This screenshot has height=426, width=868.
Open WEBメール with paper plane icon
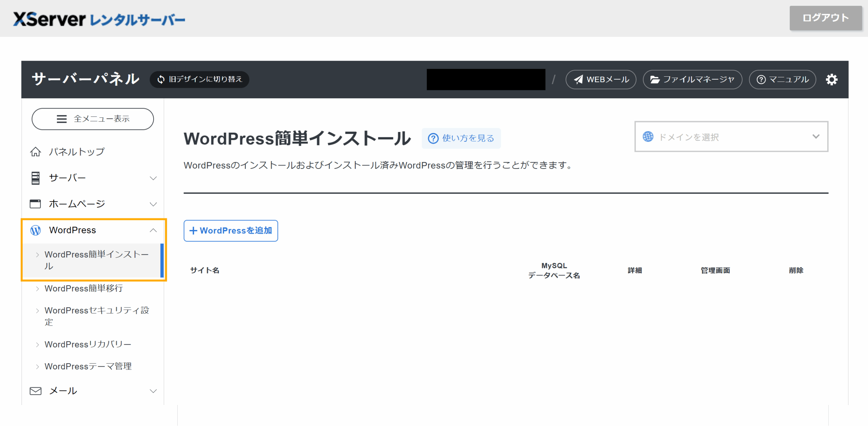point(600,80)
